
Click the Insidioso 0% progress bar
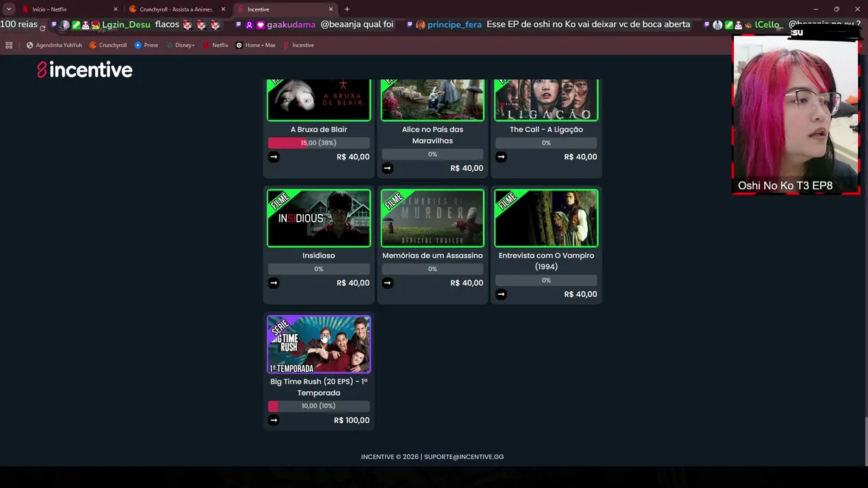[x=319, y=269]
